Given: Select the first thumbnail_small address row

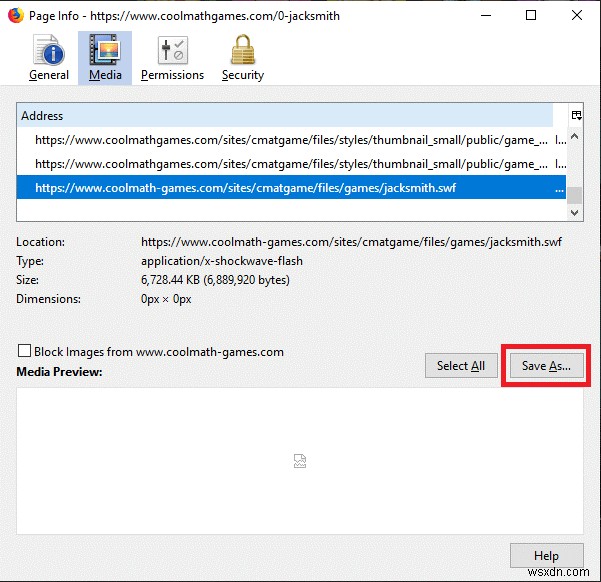Looking at the screenshot, I should (291, 140).
